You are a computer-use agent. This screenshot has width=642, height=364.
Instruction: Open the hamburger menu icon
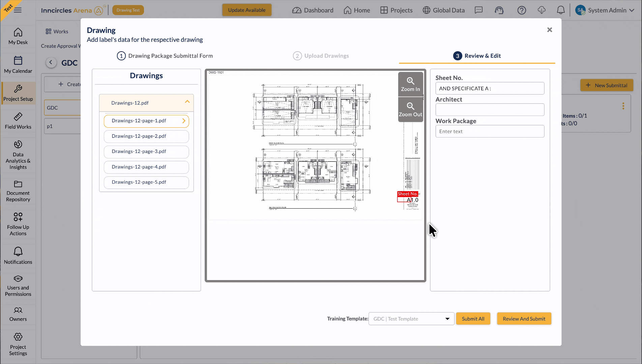[18, 10]
